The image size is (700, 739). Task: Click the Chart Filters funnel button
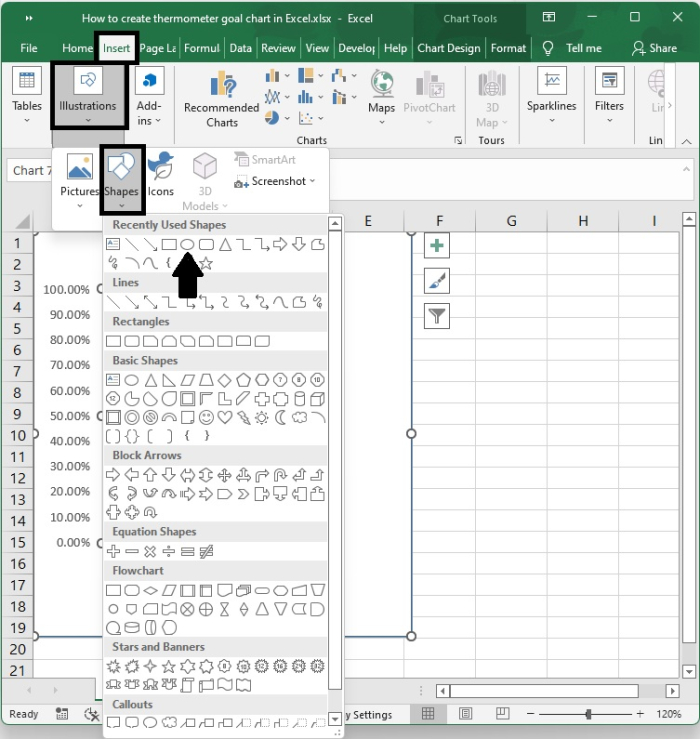[x=436, y=316]
